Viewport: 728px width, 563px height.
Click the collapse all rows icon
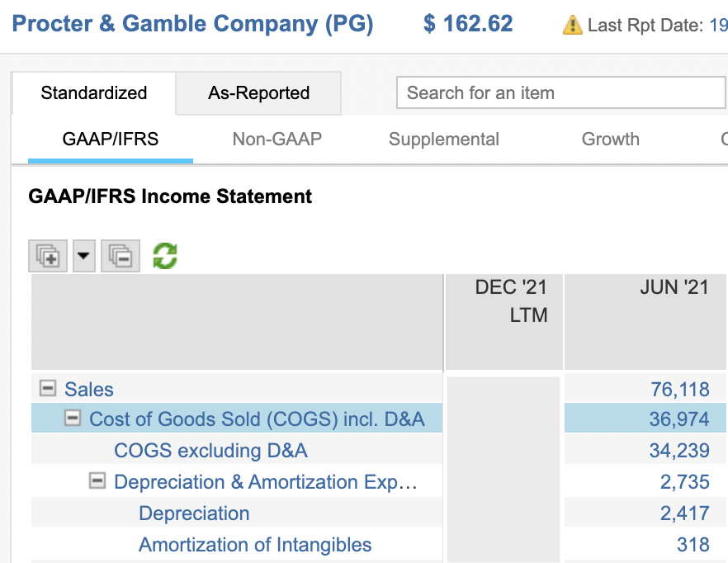pyautogui.click(x=120, y=256)
